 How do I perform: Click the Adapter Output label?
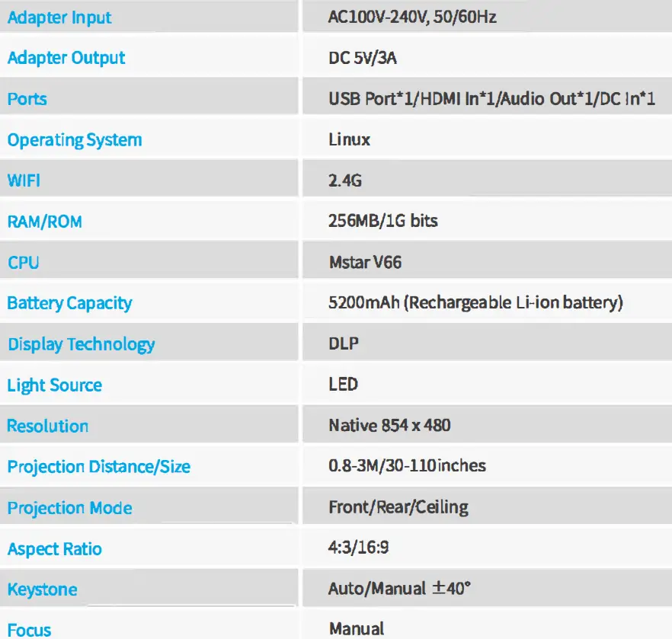point(66,58)
